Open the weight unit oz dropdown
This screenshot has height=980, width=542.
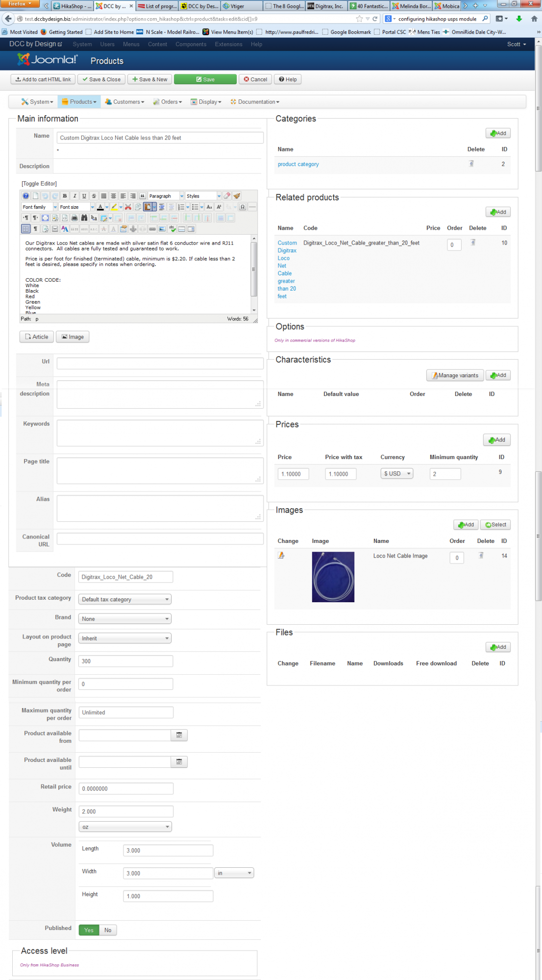(x=125, y=827)
